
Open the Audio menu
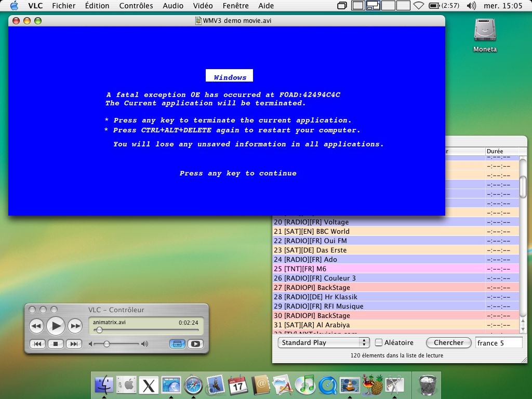(x=173, y=6)
